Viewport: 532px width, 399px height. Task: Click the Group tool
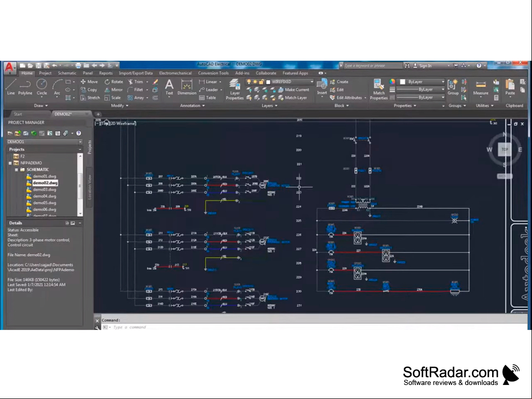click(x=453, y=87)
